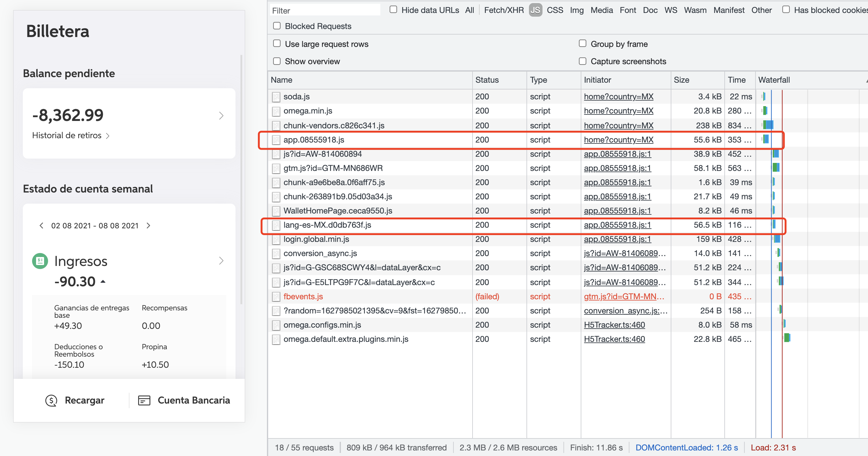Go to previous week date range

[41, 225]
